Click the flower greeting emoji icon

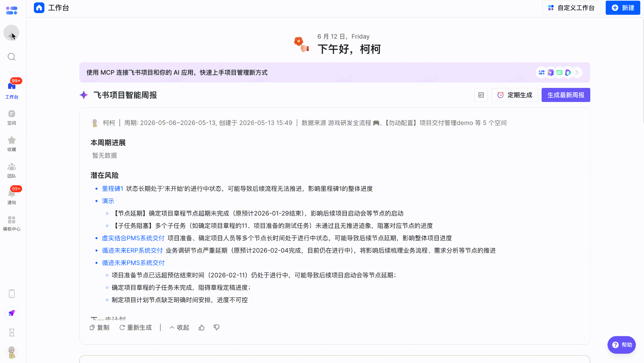coord(301,44)
